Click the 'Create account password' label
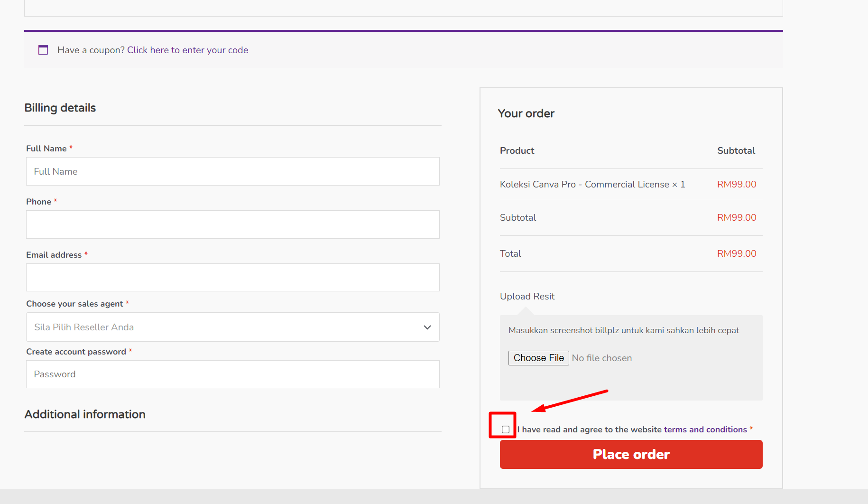Screen dimensions: 868x504 point(76,352)
